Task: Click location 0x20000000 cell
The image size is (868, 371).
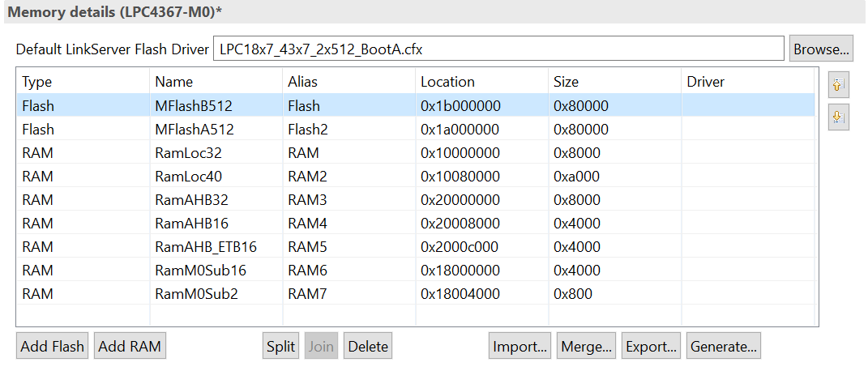Action: (x=481, y=199)
